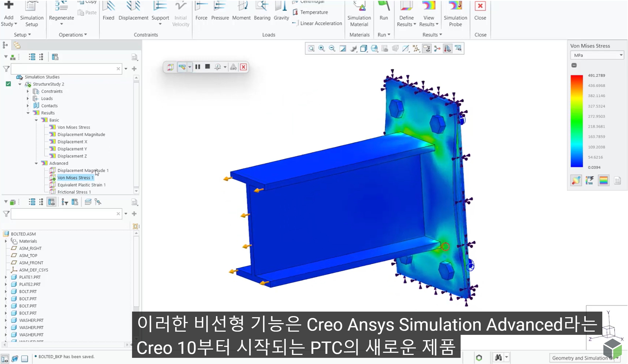
Task: Open the Operations group menu
Action: 73,35
